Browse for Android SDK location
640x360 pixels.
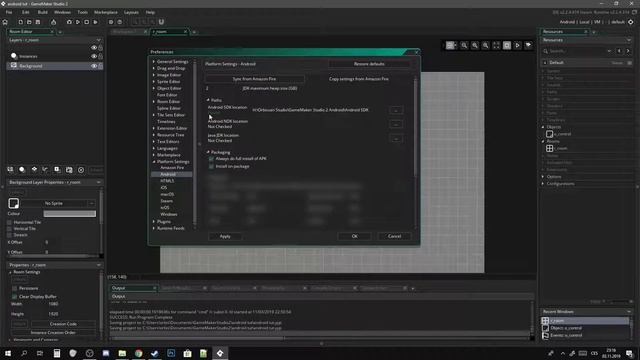point(396,110)
